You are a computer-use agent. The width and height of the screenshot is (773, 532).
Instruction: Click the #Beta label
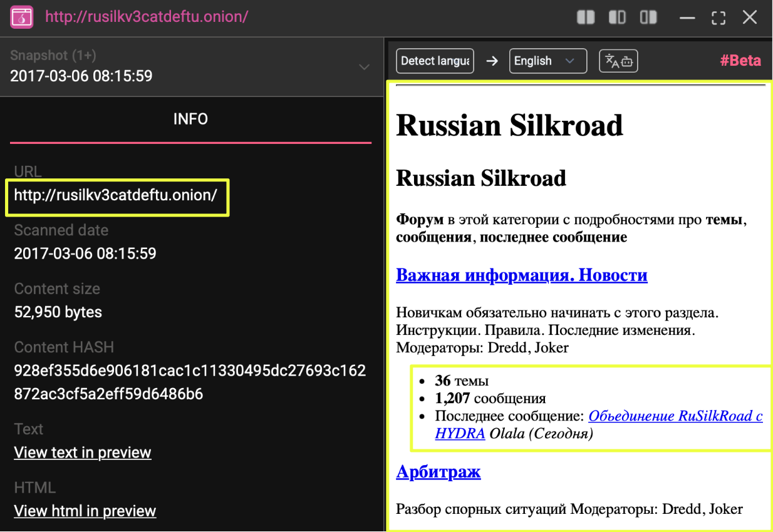pyautogui.click(x=740, y=61)
